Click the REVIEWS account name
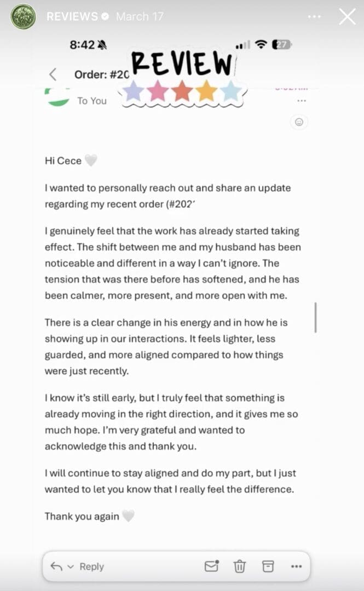 (71, 16)
